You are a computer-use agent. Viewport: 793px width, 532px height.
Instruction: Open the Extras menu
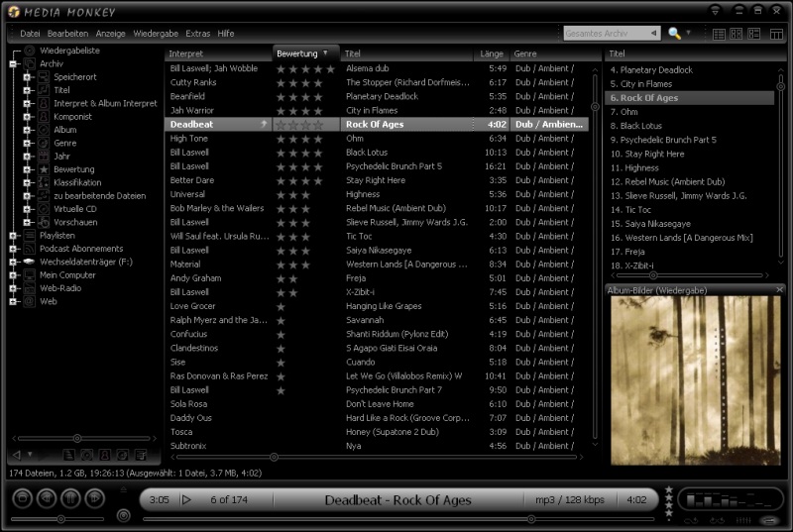point(197,34)
